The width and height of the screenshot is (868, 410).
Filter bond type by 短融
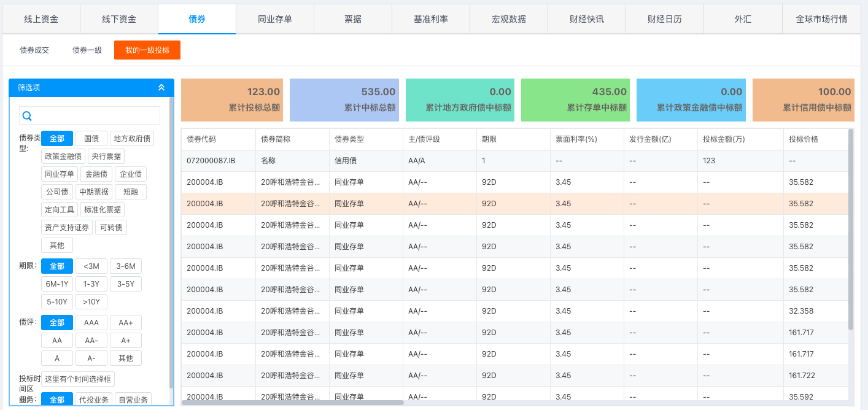[131, 192]
